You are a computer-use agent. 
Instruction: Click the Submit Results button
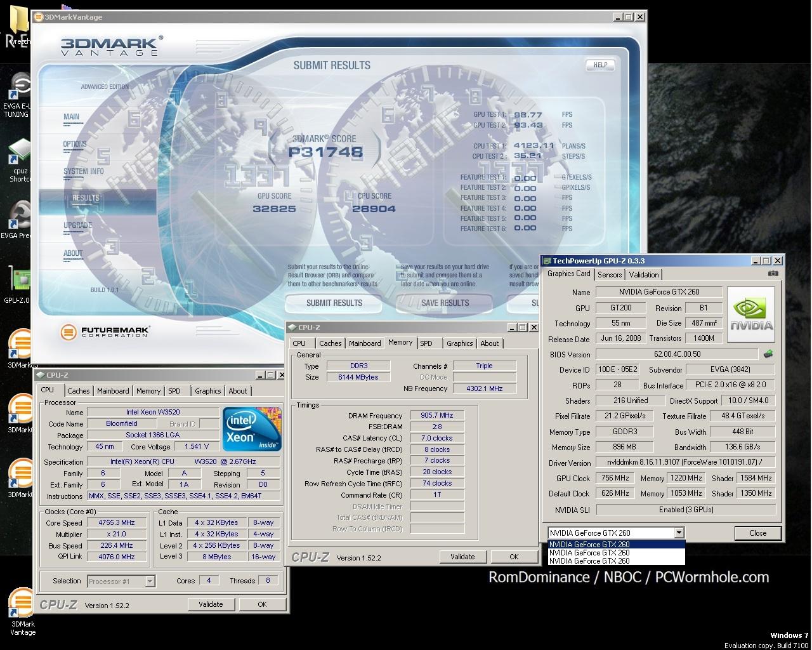point(334,303)
